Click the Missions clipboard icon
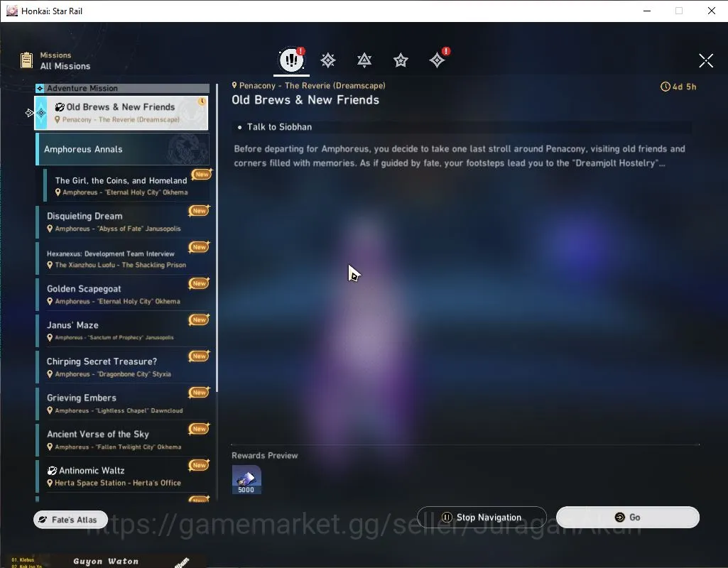Image resolution: width=728 pixels, height=568 pixels. point(26,60)
